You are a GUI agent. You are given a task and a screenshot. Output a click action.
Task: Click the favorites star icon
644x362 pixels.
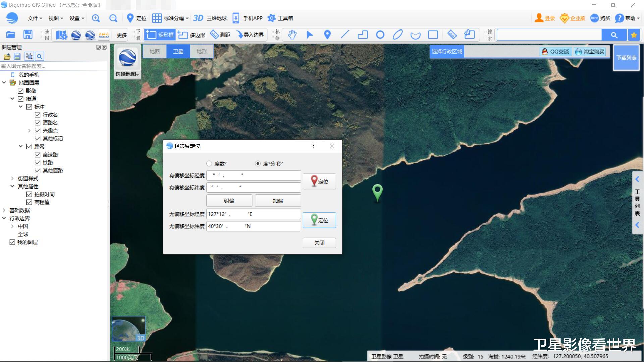pos(634,35)
